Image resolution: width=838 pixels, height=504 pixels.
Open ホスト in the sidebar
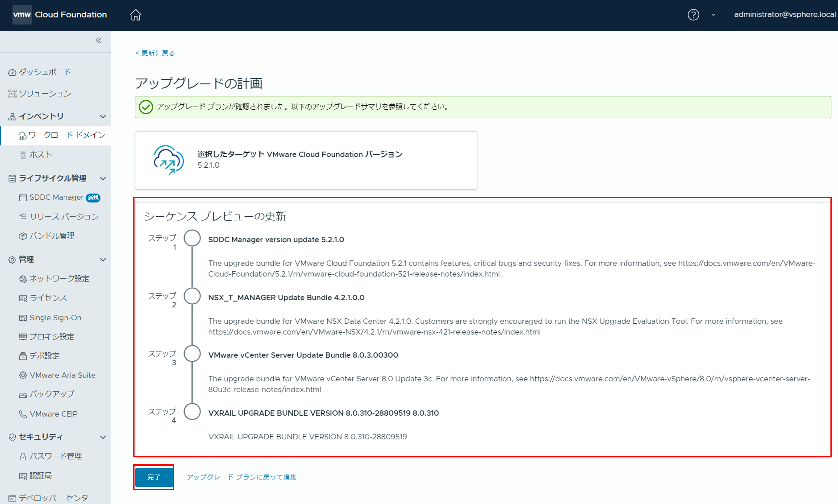(x=41, y=155)
